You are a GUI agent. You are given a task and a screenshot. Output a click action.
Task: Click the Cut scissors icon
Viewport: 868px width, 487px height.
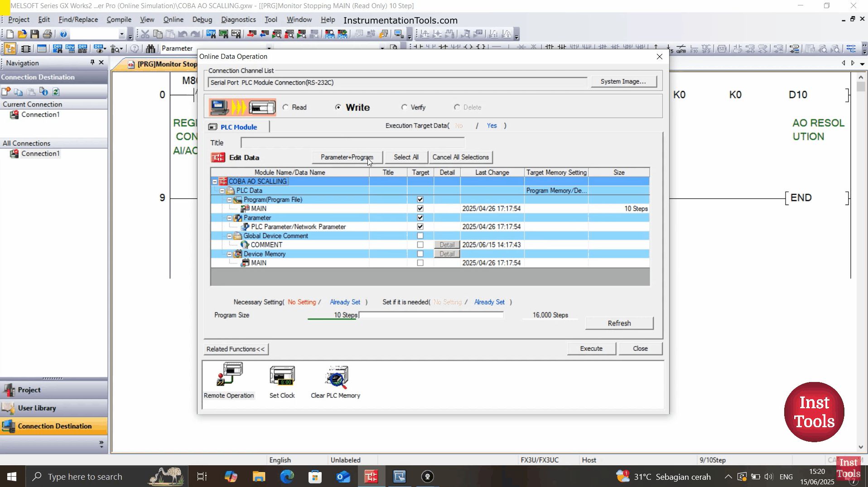pos(145,34)
